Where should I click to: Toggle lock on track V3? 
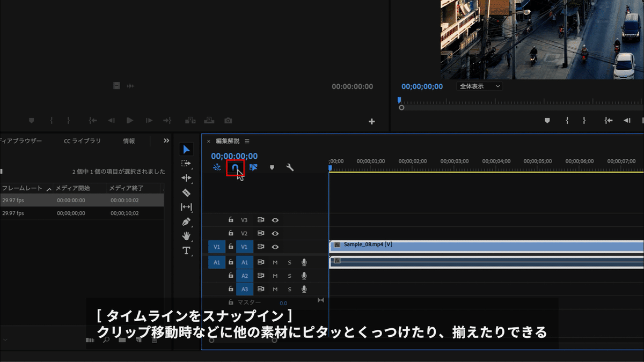tap(231, 219)
